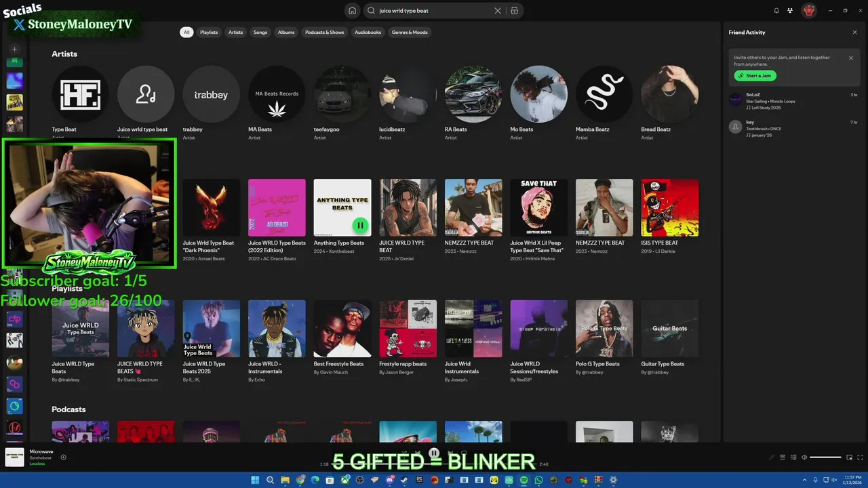The width and height of the screenshot is (868, 488).
Task: Open the MA Beats artist profile
Action: coord(277,94)
